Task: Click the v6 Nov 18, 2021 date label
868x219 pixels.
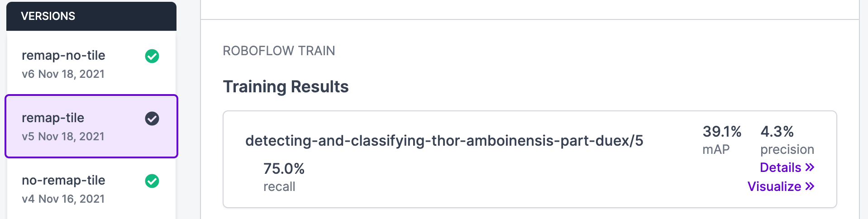Action: pyautogui.click(x=63, y=74)
